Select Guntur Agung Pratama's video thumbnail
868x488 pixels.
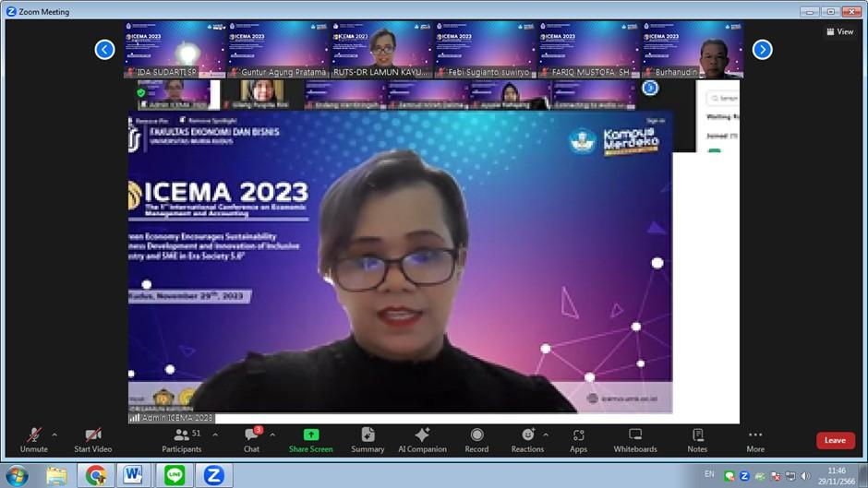[x=279, y=49]
